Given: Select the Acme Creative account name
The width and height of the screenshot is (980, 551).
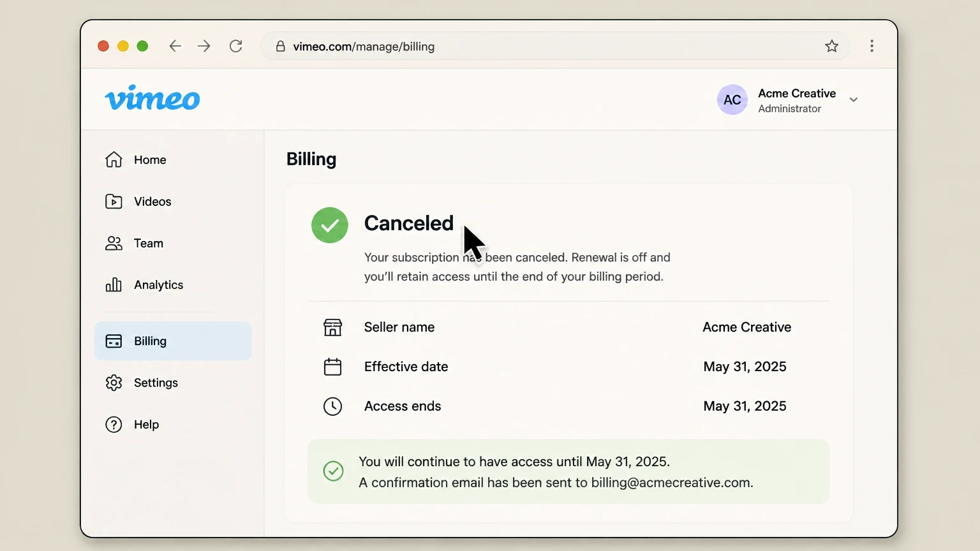Looking at the screenshot, I should (x=797, y=93).
